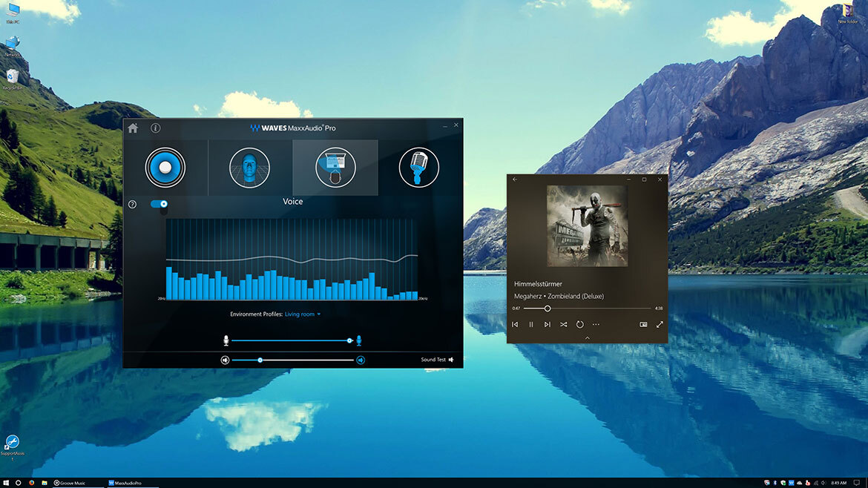This screenshot has width=868, height=488.
Task: Click the high-volume speaker icon in MaxxAudio
Action: pyautogui.click(x=361, y=360)
